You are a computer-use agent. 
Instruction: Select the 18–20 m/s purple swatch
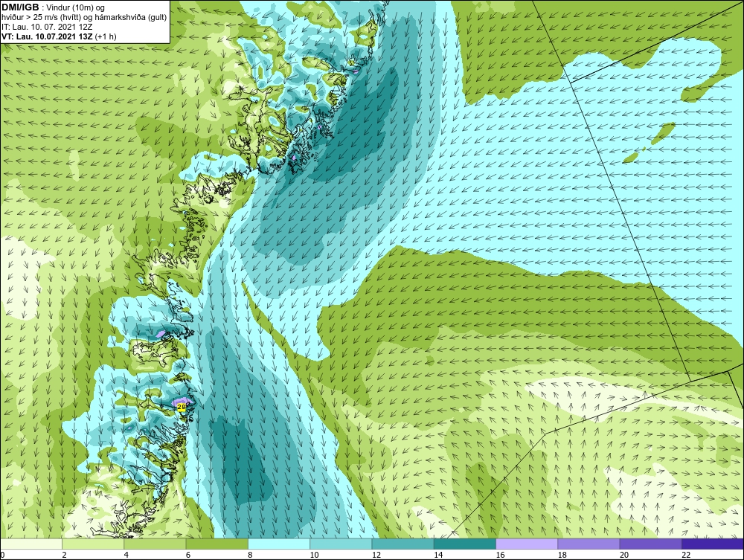pyautogui.click(x=589, y=544)
